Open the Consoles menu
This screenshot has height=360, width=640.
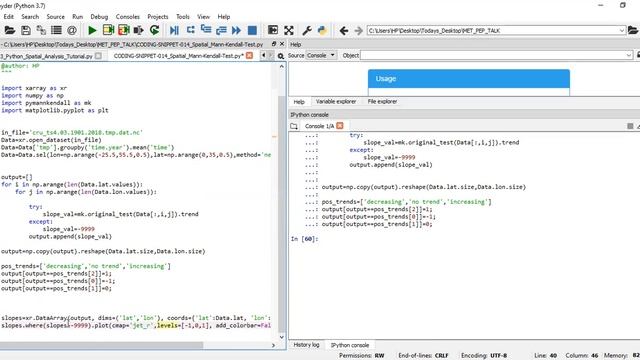128,17
